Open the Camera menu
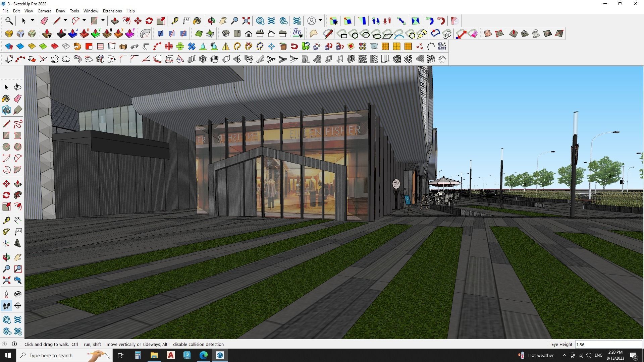The width and height of the screenshot is (644, 362). 44,11
